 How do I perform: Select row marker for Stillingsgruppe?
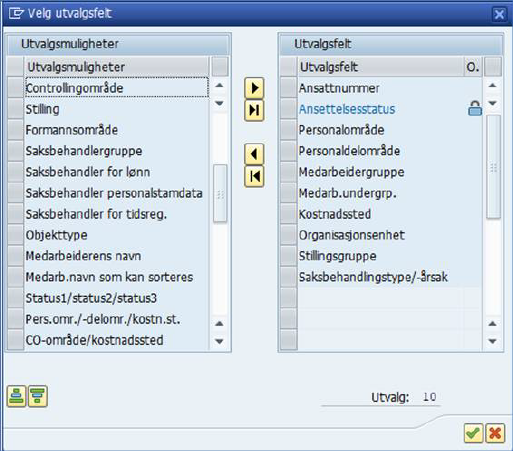(x=289, y=256)
